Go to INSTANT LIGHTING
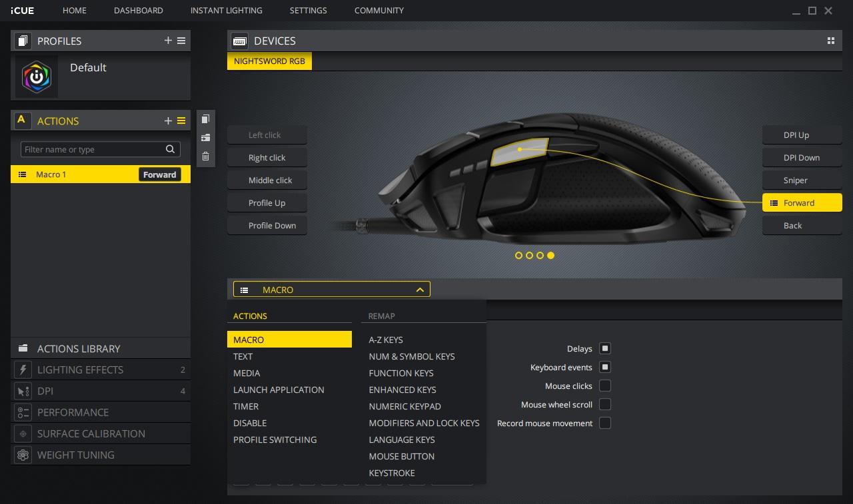The height and width of the screenshot is (504, 853). coord(227,11)
